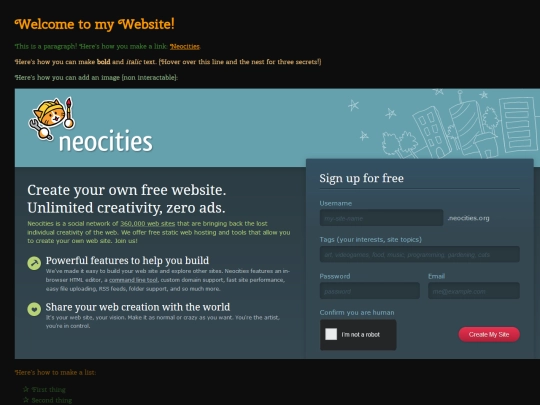Click the star bullet beside Second thing
Screen dimensions: 540x405
(26, 400)
